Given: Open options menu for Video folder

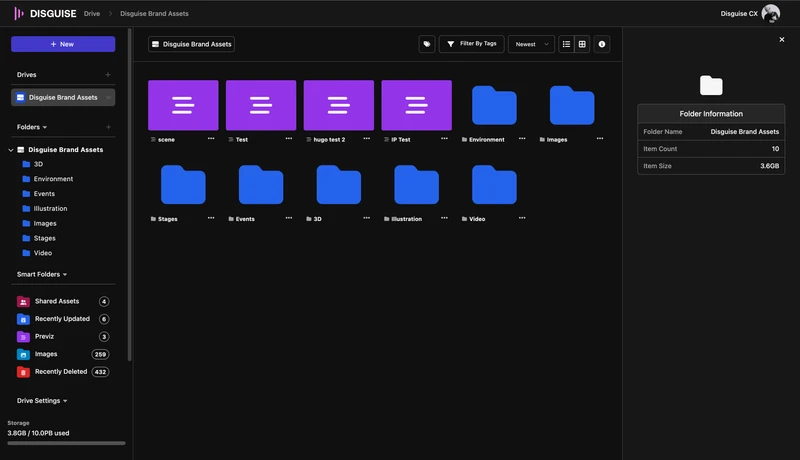Looking at the screenshot, I should point(522,218).
